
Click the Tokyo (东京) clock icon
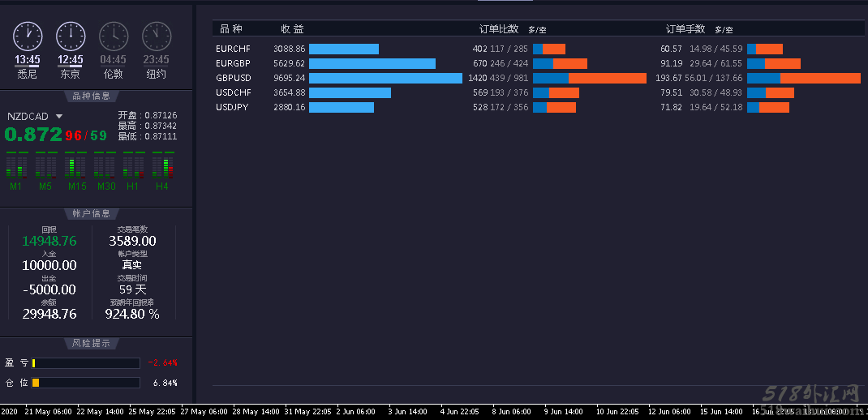click(71, 36)
